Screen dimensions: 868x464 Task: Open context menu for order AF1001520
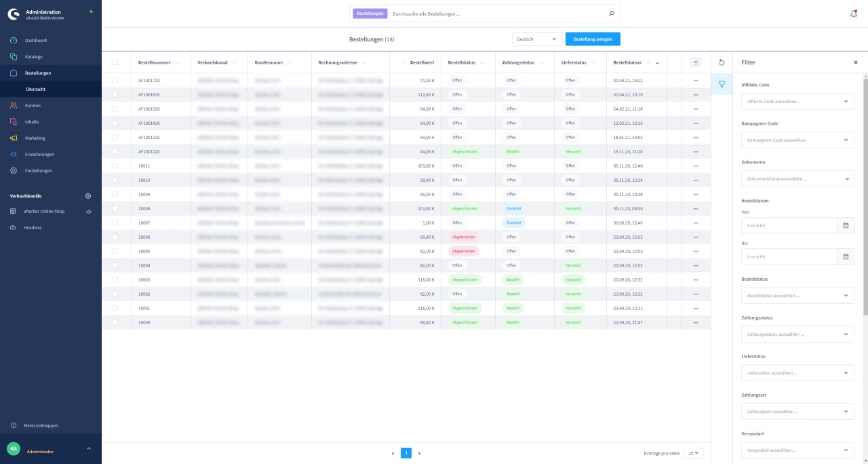[696, 109]
